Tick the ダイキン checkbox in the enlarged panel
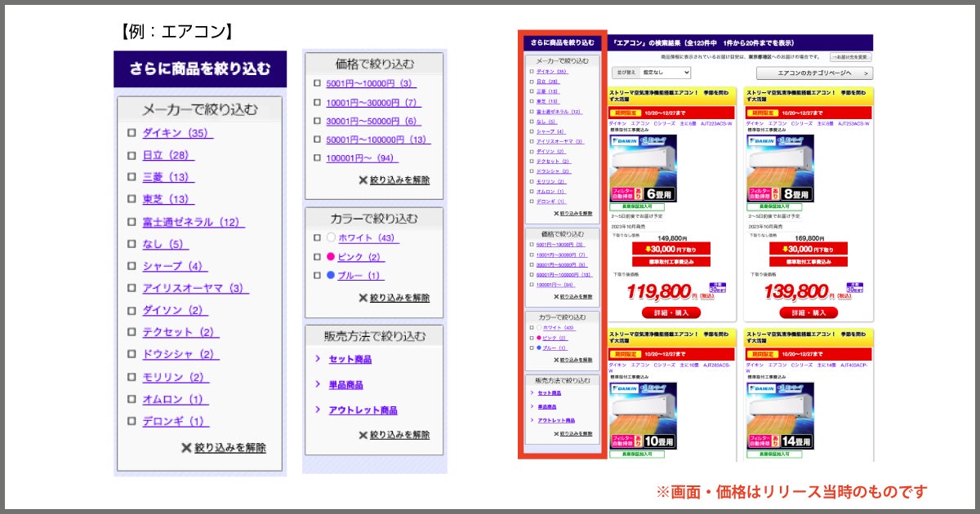This screenshot has width=980, height=514. click(x=131, y=133)
